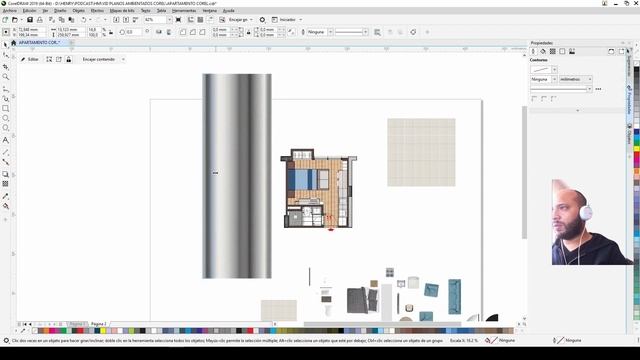Open more outline settings ellipsis button

598,89
